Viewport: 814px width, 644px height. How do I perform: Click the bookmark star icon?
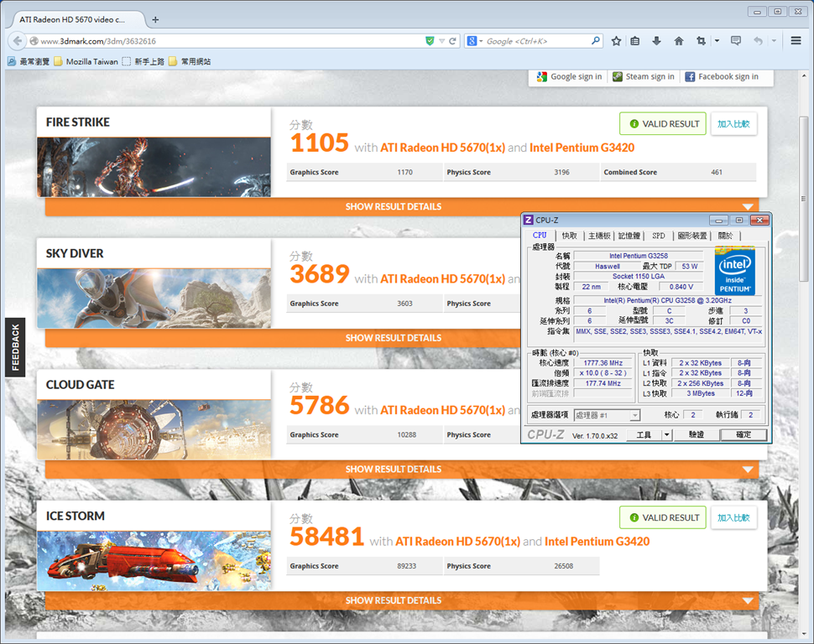click(616, 41)
